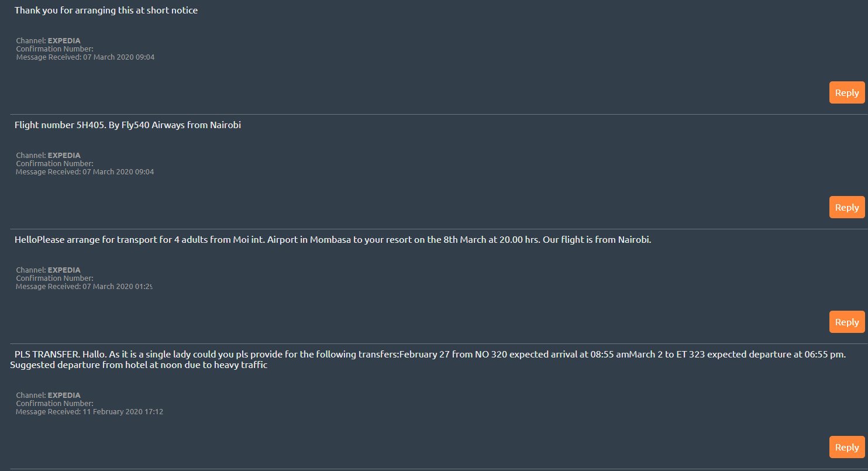The width and height of the screenshot is (868, 471).
Task: Reply to the Flight number 5H405 message
Action: pos(846,207)
